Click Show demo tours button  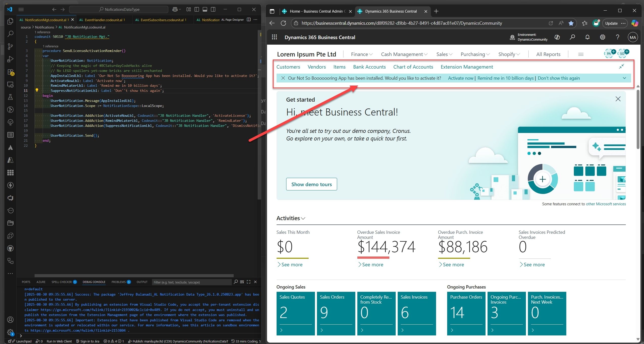(311, 184)
